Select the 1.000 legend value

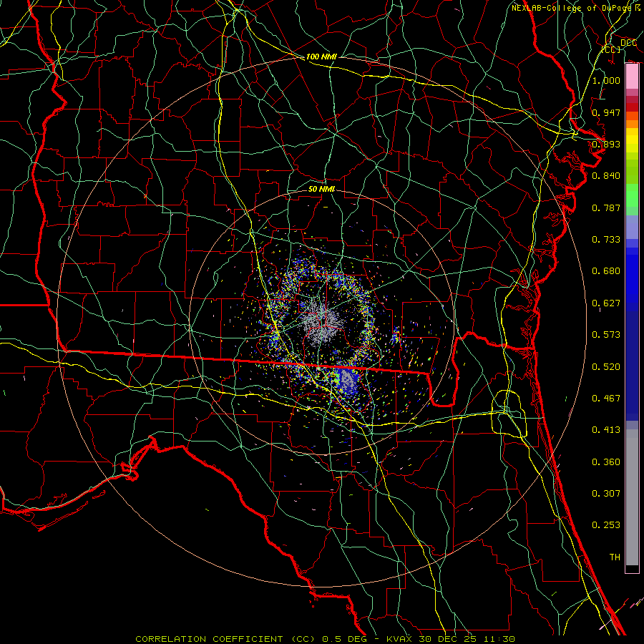[606, 80]
